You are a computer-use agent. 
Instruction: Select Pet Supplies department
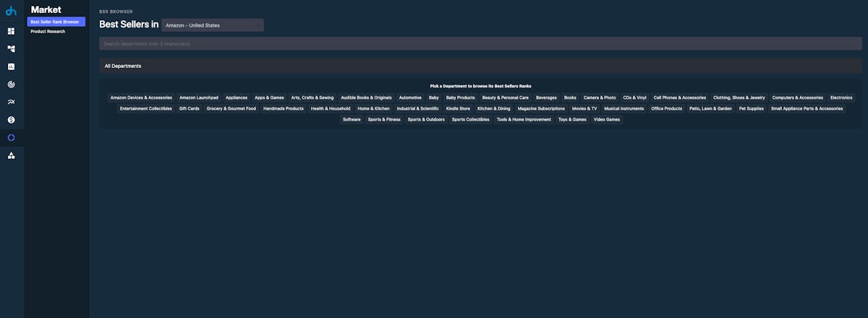click(x=752, y=108)
